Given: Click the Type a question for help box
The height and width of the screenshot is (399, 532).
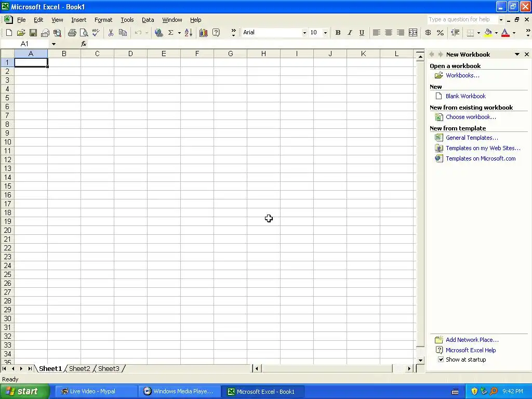Looking at the screenshot, I should (x=462, y=19).
